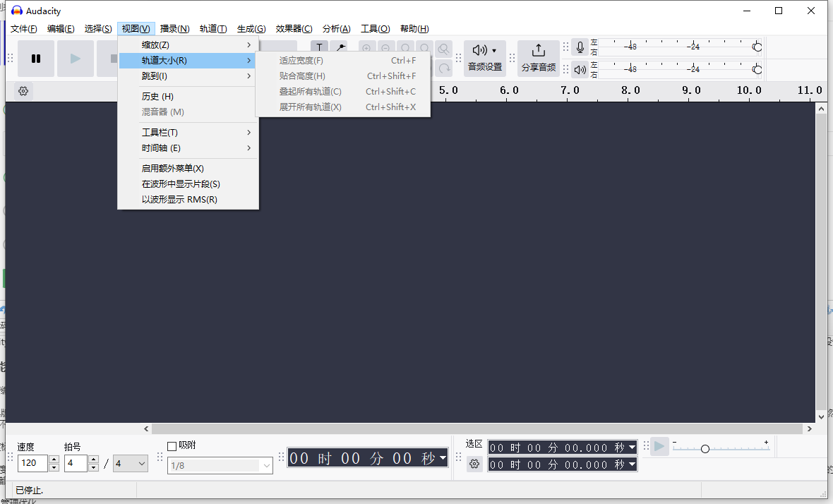Adjust the recording level slider knob
Viewport: 833px width, 504px height.
(757, 47)
